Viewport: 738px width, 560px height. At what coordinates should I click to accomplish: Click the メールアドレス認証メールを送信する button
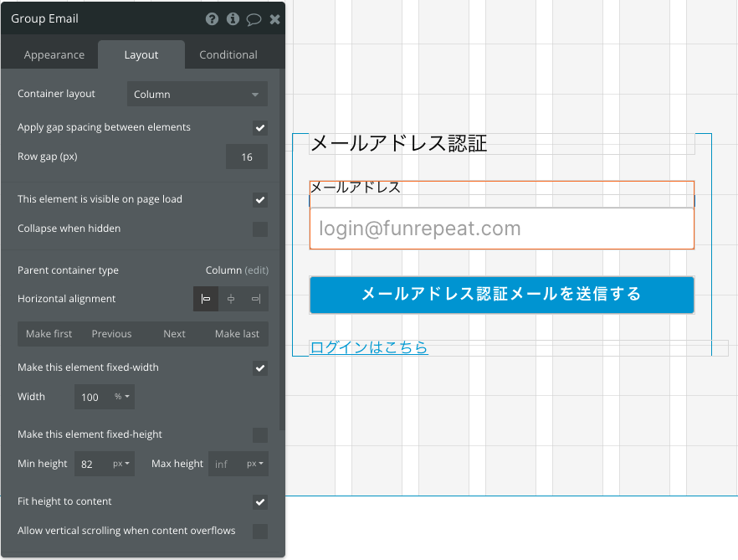[x=502, y=295]
